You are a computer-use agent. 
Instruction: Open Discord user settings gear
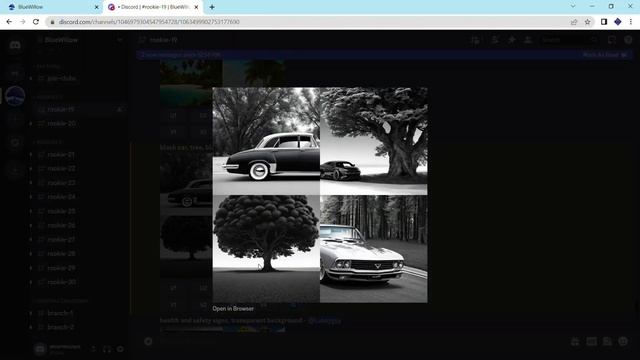coord(120,349)
